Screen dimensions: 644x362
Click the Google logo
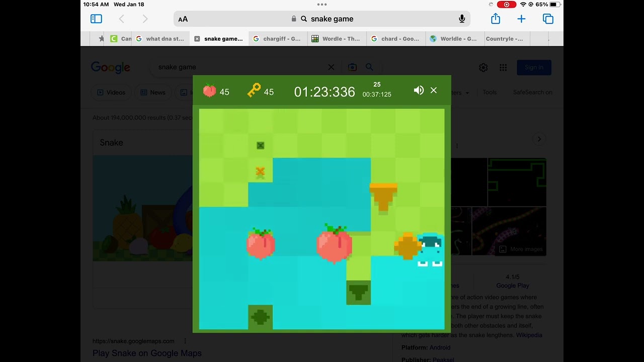(111, 67)
